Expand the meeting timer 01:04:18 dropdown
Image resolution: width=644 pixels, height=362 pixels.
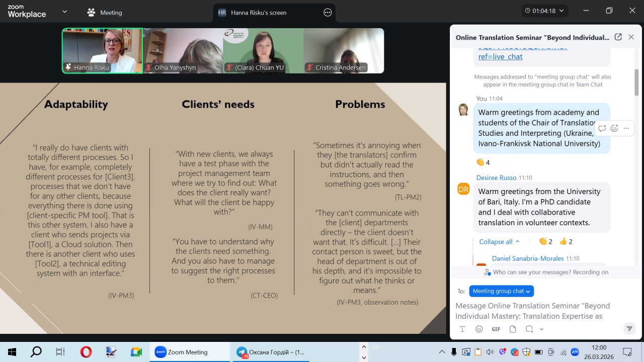545,11
